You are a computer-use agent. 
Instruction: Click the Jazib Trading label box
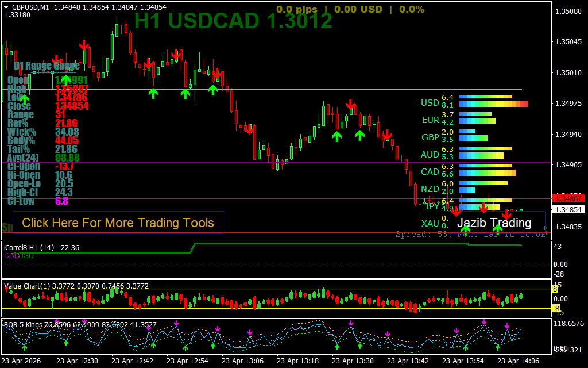tap(494, 223)
